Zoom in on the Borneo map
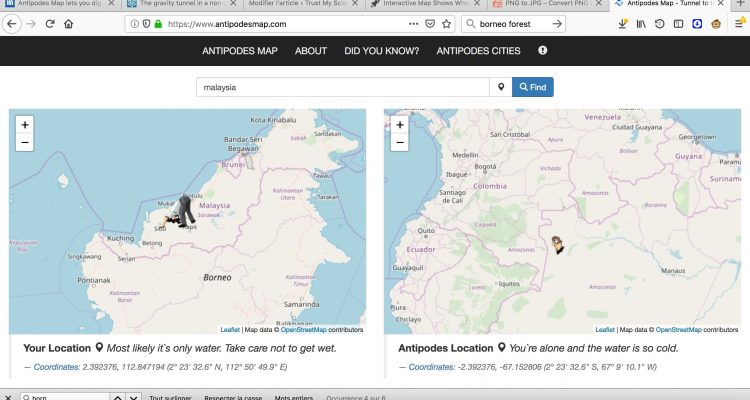This screenshot has height=400, width=750. pos(25,125)
